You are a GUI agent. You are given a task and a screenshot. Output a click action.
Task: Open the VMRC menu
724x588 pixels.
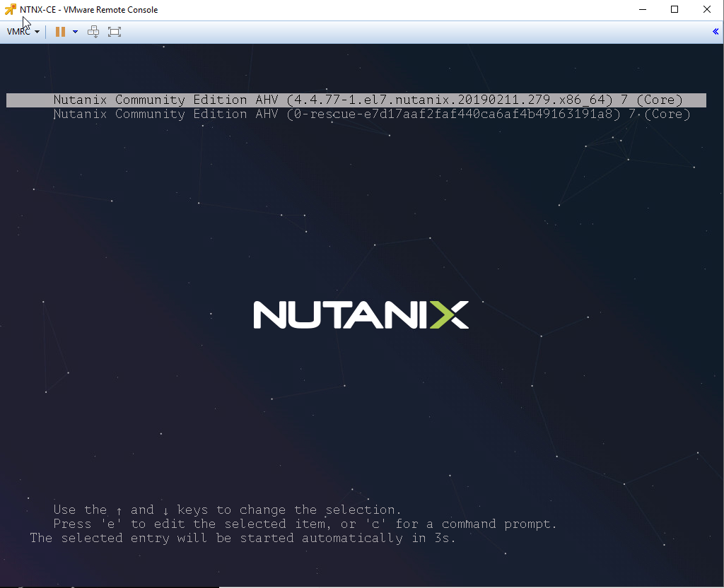(23, 32)
